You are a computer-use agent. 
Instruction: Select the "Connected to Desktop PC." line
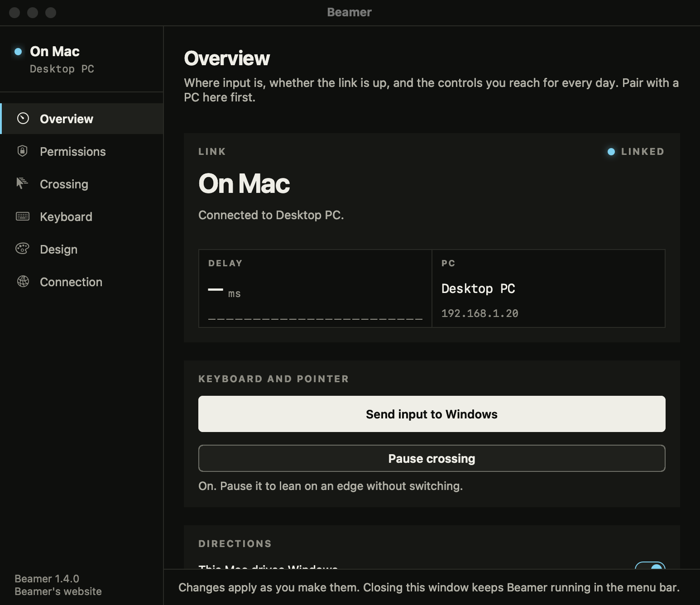point(271,215)
